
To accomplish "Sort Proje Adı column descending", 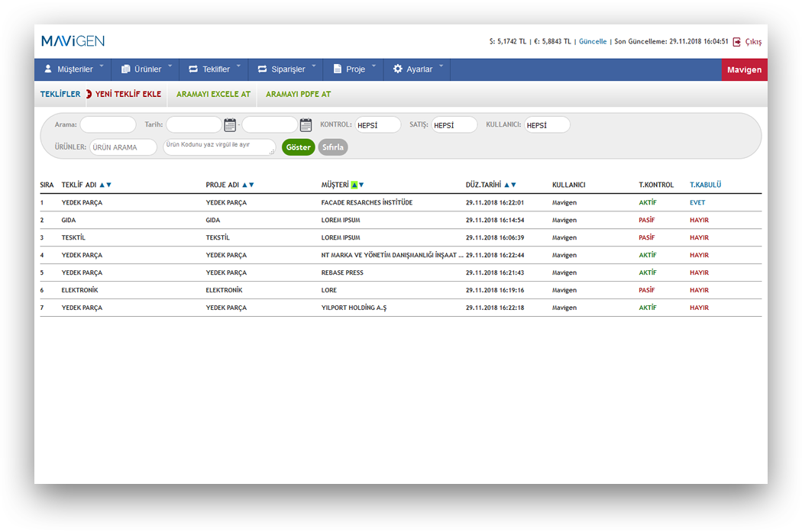I will point(251,185).
